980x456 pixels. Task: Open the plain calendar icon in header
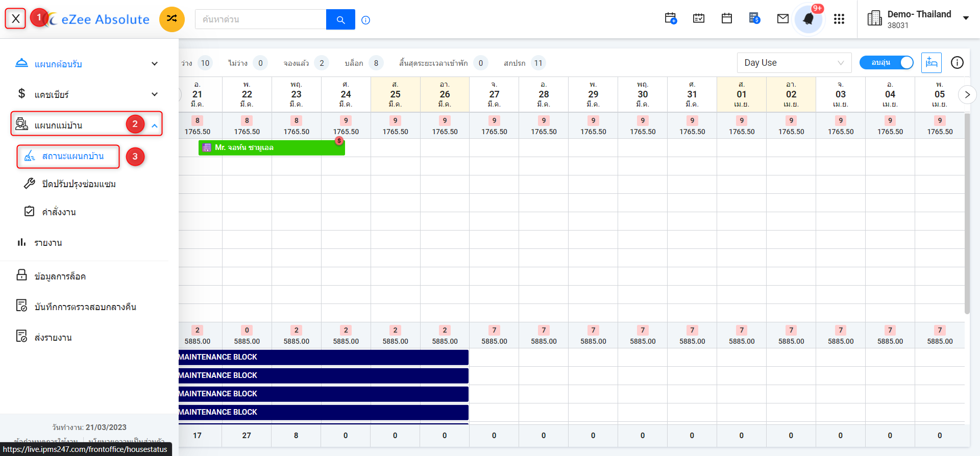tap(727, 19)
